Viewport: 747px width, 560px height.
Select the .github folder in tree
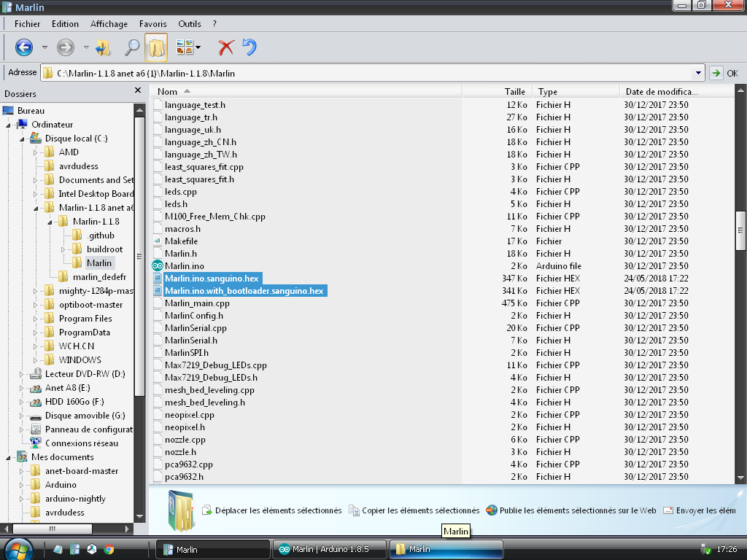101,236
